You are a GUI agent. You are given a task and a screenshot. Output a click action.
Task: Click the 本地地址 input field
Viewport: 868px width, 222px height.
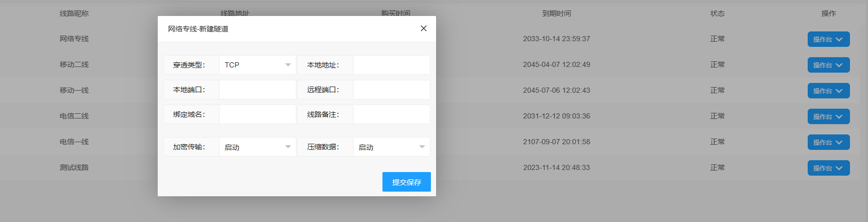(391, 65)
